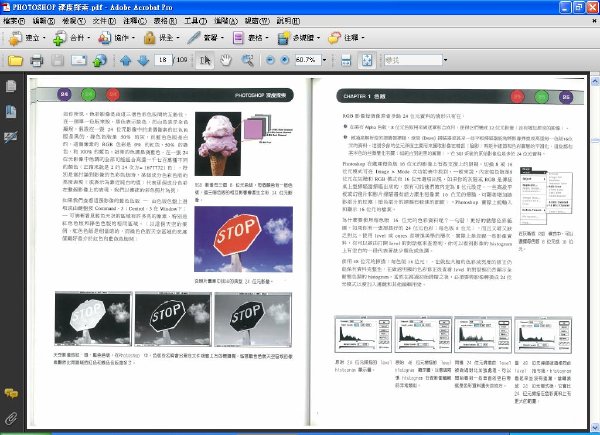Expand the 簽署 Sign task dropdown
The height and width of the screenshot is (435, 600).
click(222, 38)
